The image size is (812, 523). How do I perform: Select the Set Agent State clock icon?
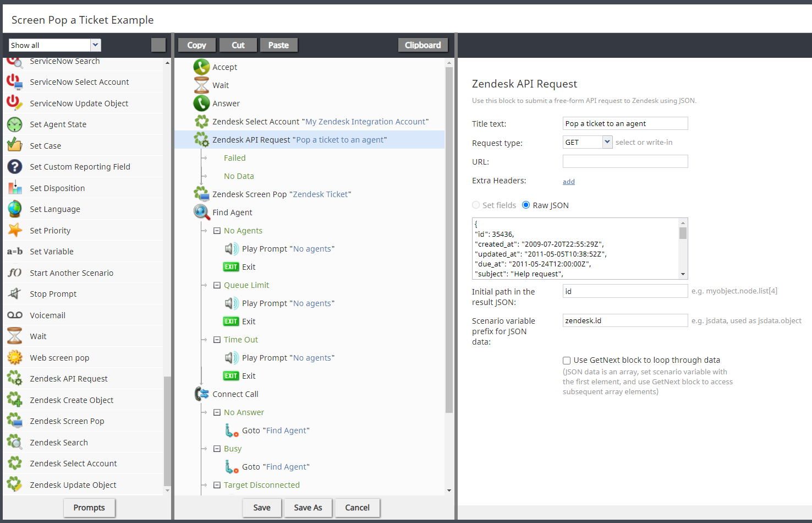click(14, 124)
